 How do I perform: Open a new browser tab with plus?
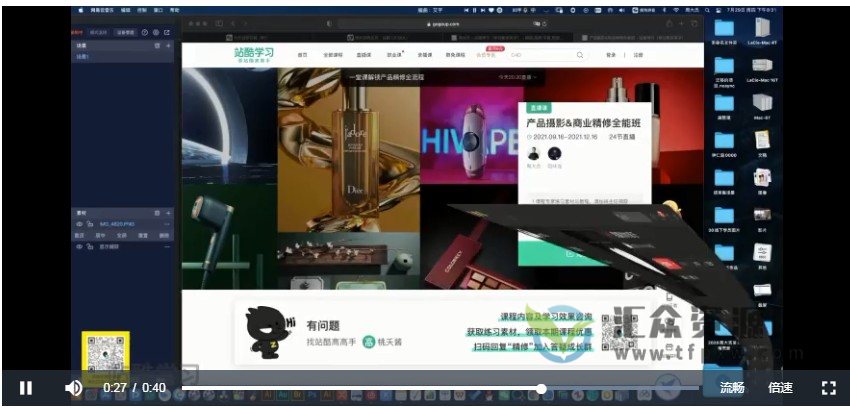[681, 23]
